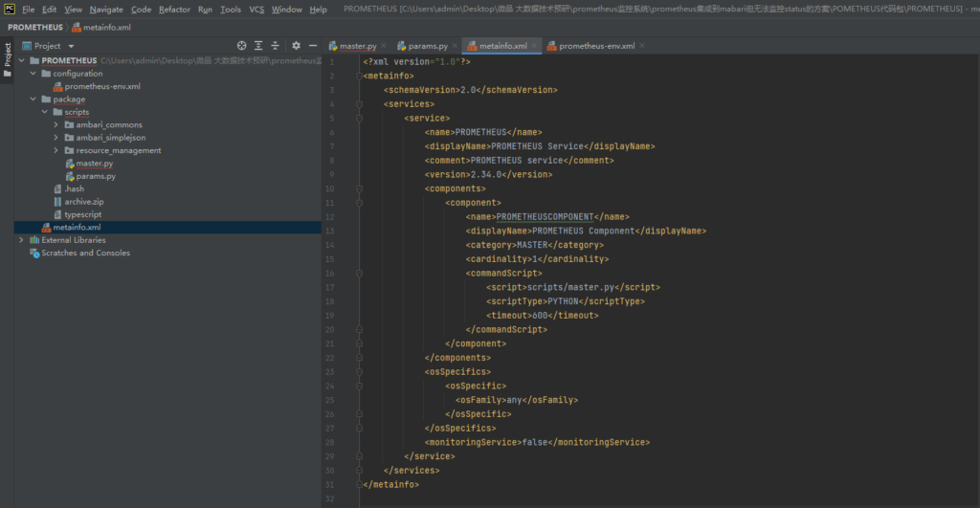Click the locate/select opened file target icon
Image resolution: width=980 pixels, height=508 pixels.
[x=241, y=46]
